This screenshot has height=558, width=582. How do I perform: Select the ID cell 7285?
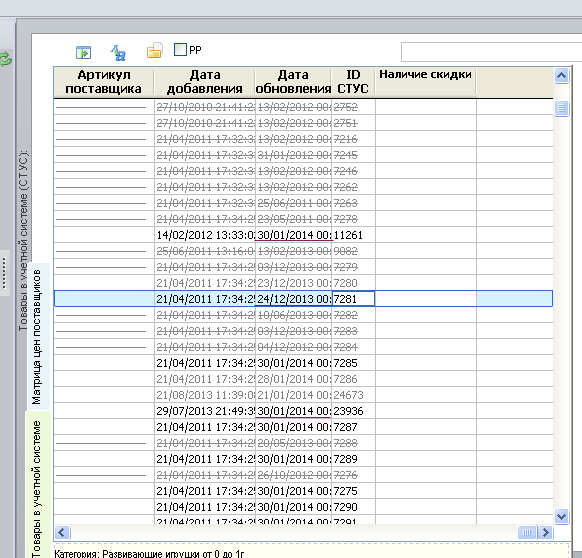[x=353, y=363]
